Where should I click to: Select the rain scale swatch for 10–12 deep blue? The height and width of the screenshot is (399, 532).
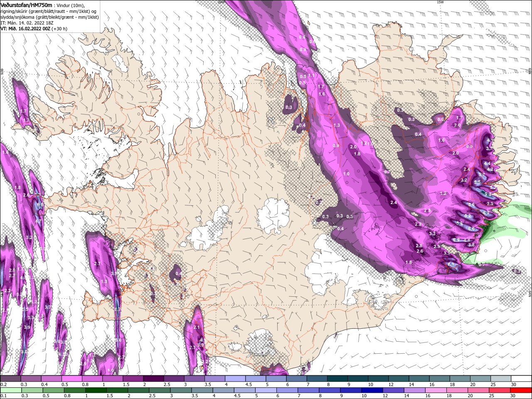coord(372,390)
